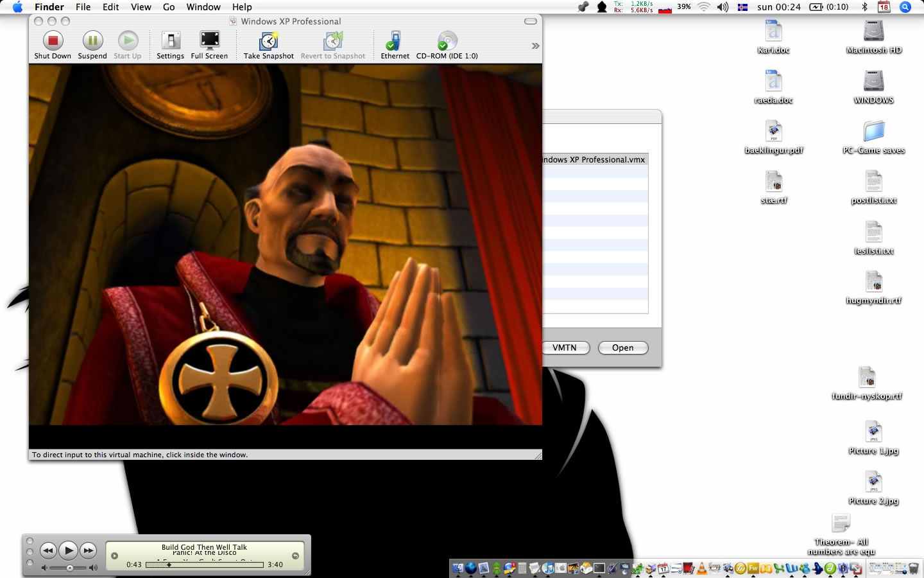Viewport: 924px width, 578px height.
Task: Skip to previous track in iTunes
Action: 48,550
